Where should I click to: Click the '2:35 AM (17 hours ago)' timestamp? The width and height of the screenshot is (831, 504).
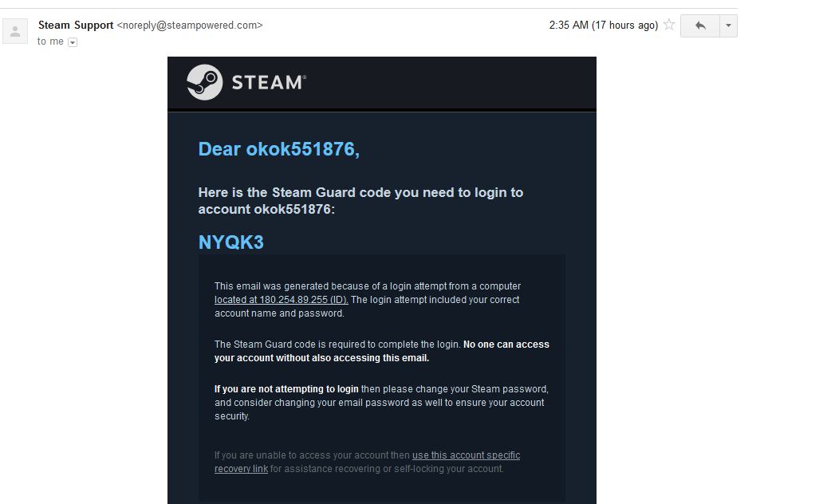603,25
